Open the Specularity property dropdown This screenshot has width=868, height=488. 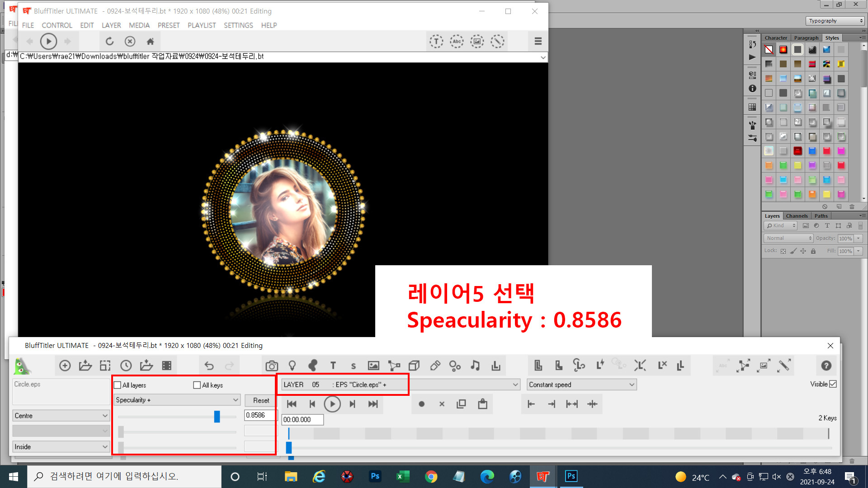coord(177,400)
